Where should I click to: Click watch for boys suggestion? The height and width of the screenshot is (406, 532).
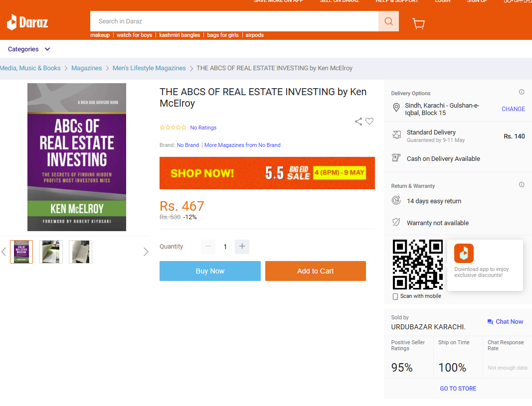(134, 35)
